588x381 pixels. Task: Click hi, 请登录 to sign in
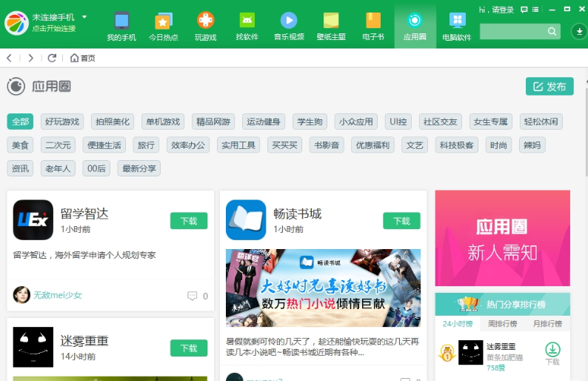(x=496, y=10)
